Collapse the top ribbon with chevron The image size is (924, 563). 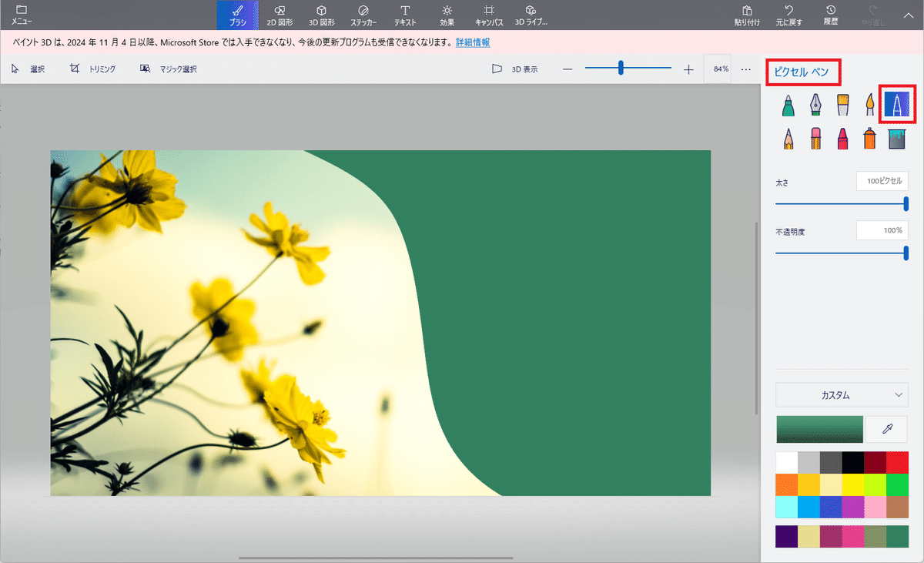tap(908, 15)
